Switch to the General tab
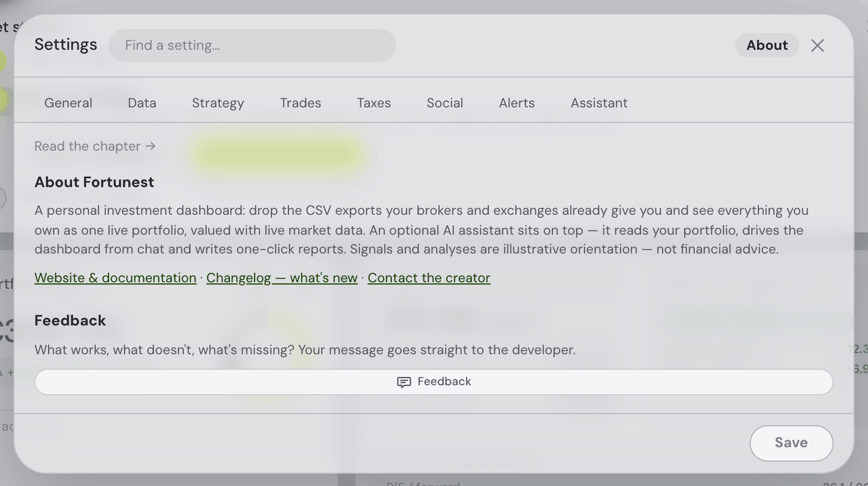Screen dimensions: 868x486 click(68, 103)
